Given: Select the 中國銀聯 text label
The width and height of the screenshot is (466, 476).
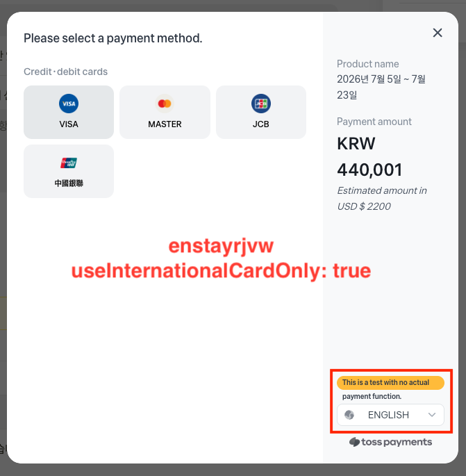Looking at the screenshot, I should pyautogui.click(x=69, y=183).
